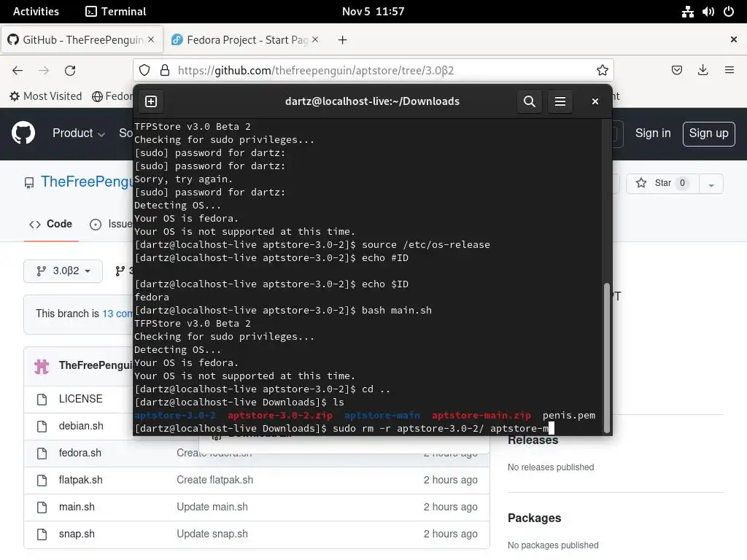Viewport: 747px width, 560px height.
Task: Click the Create flatpak.sh commit message
Action: pyautogui.click(x=215, y=480)
